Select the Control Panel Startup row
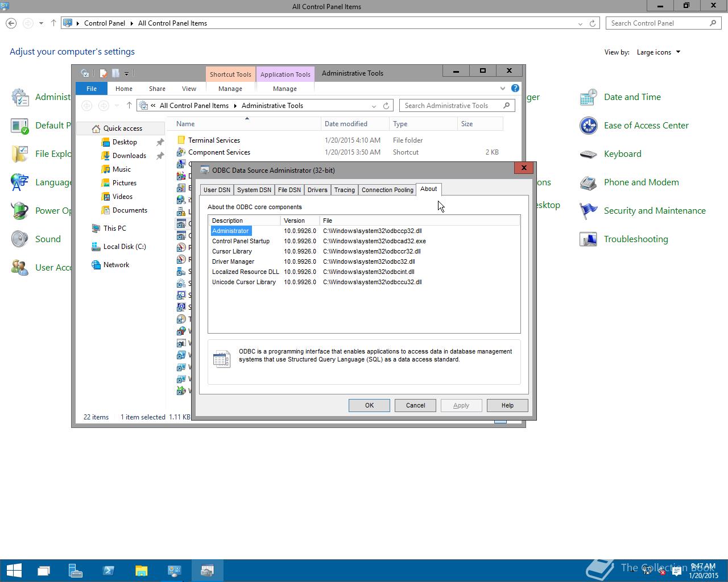Viewport: 728px width, 582px height. click(364, 241)
